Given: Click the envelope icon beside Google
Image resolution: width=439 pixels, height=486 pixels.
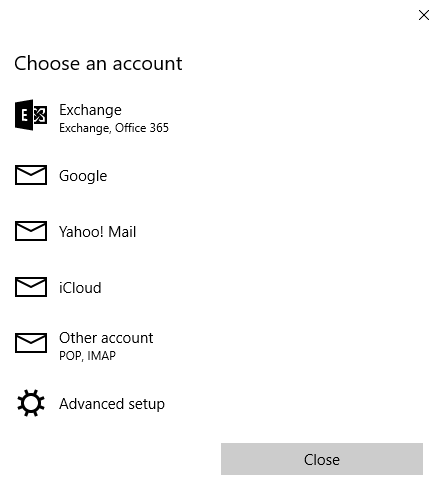Looking at the screenshot, I should pyautogui.click(x=31, y=175).
